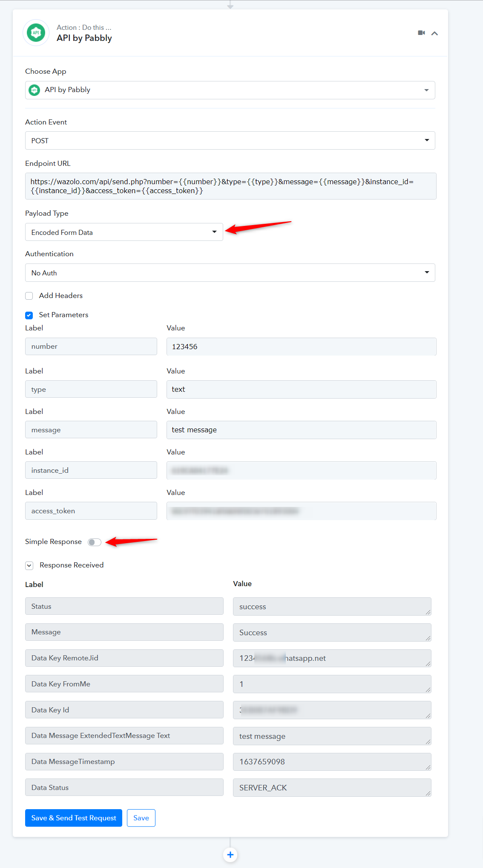Click the Status response label

(x=124, y=606)
